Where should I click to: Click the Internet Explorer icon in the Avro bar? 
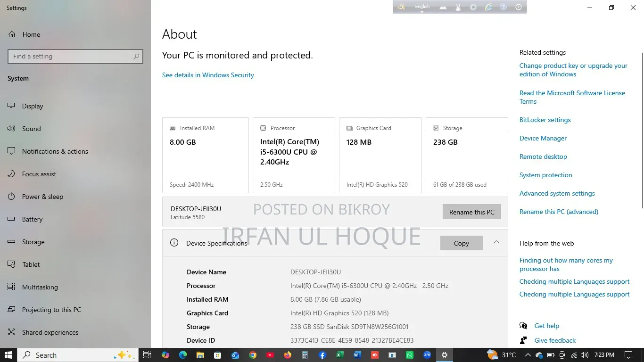click(488, 7)
